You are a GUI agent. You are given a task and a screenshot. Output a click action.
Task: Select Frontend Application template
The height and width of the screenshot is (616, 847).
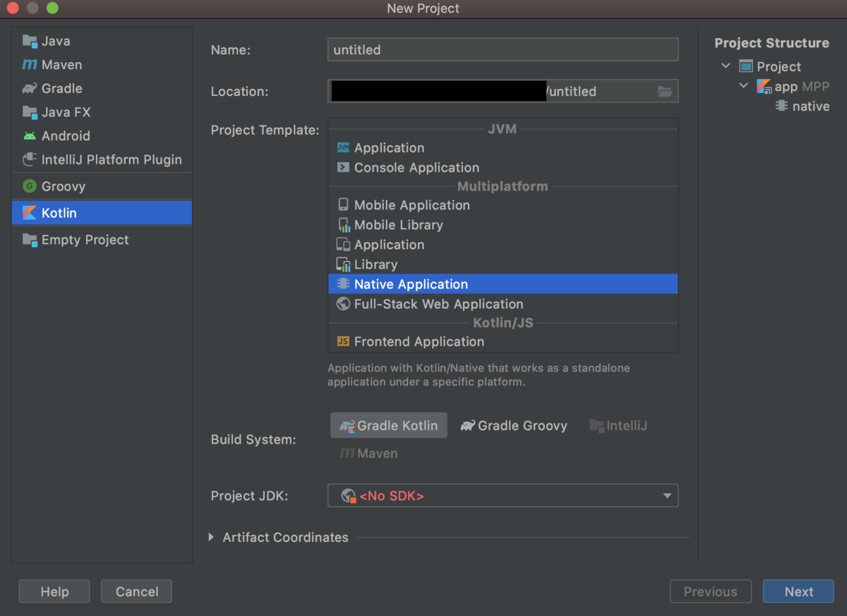503,342
